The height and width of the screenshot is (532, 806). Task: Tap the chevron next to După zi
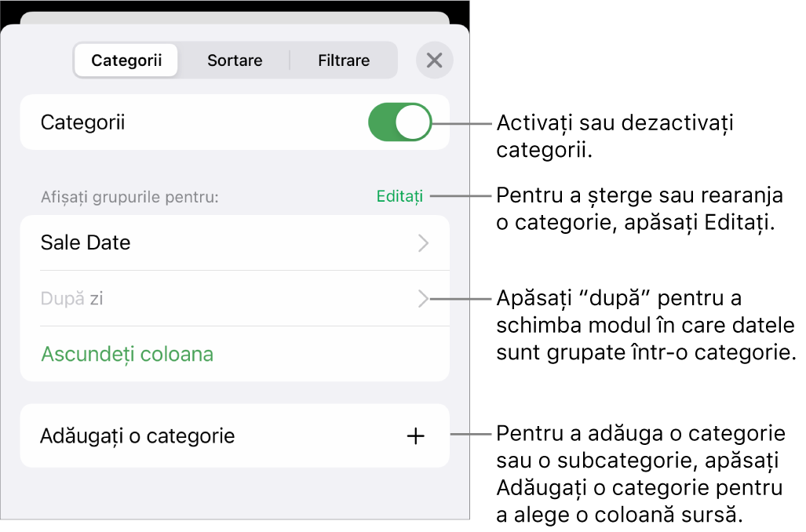click(423, 298)
